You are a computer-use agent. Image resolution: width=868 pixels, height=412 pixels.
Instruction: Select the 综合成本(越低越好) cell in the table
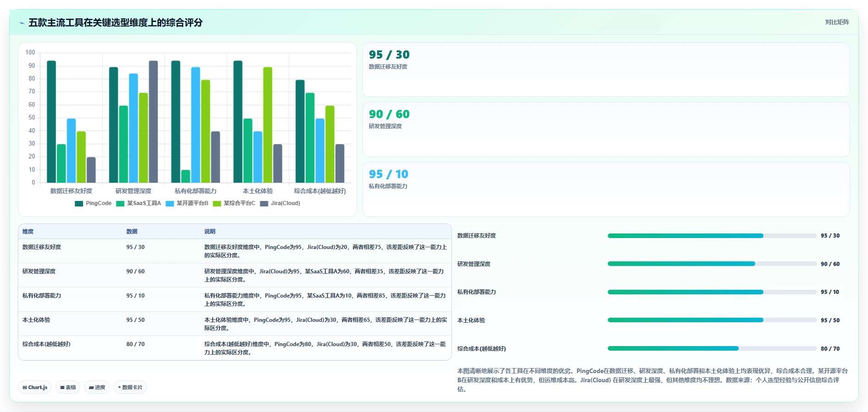[46, 344]
